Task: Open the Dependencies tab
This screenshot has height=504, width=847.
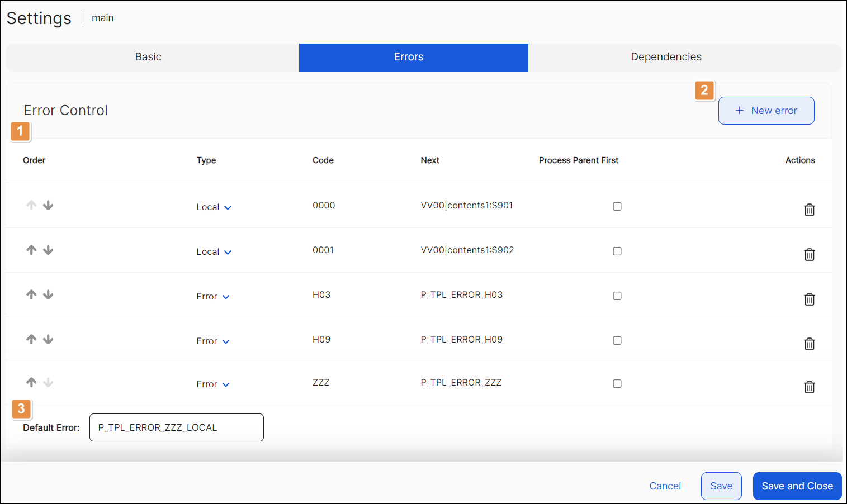Action: [x=666, y=57]
